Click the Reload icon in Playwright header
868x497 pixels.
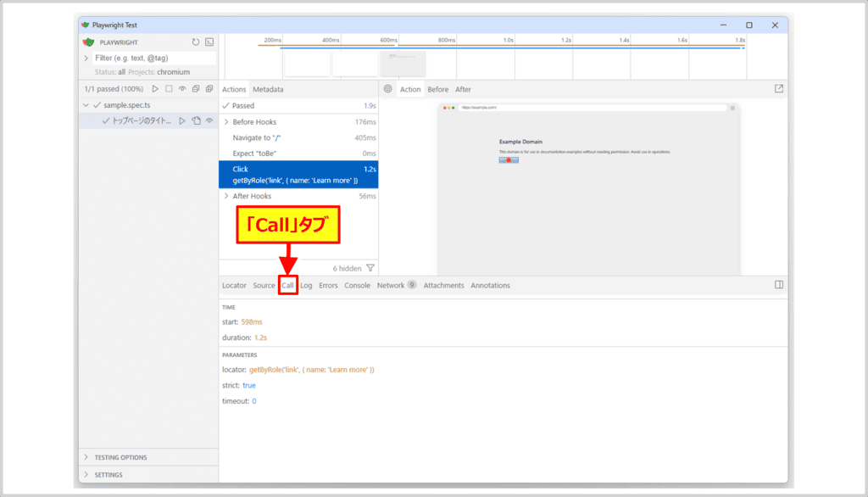196,42
